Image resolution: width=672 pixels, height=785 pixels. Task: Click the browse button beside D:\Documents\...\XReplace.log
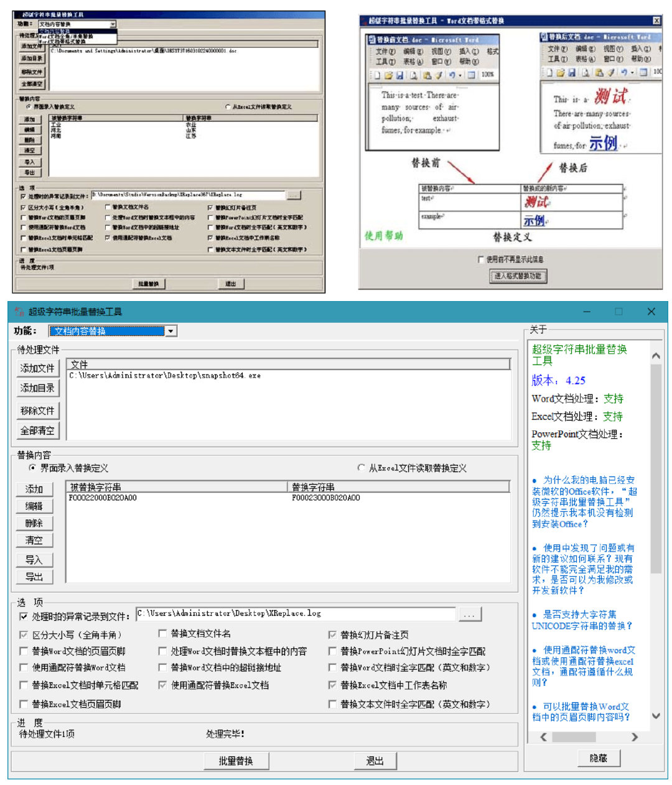pos(292,195)
